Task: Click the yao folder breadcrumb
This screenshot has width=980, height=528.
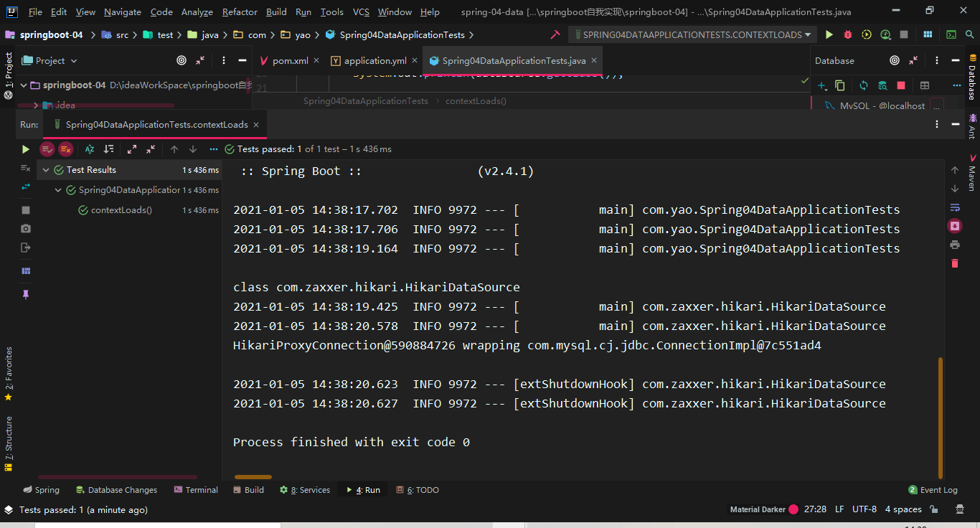Action: pos(296,34)
